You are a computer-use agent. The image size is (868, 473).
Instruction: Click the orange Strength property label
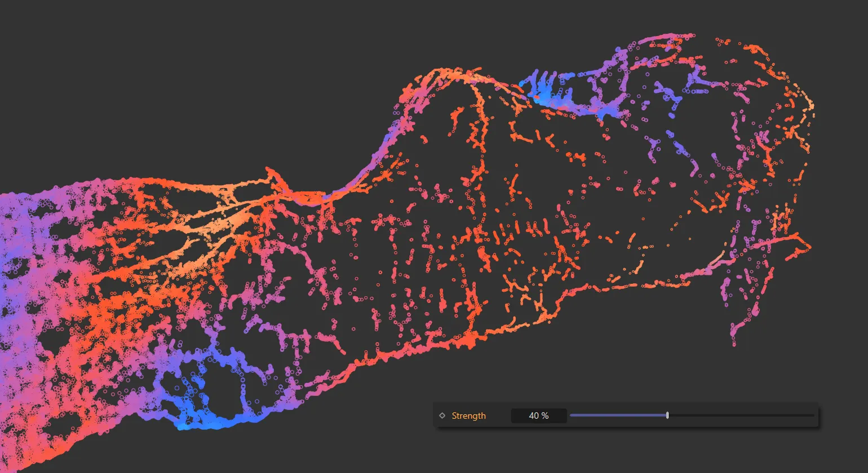pyautogui.click(x=468, y=416)
